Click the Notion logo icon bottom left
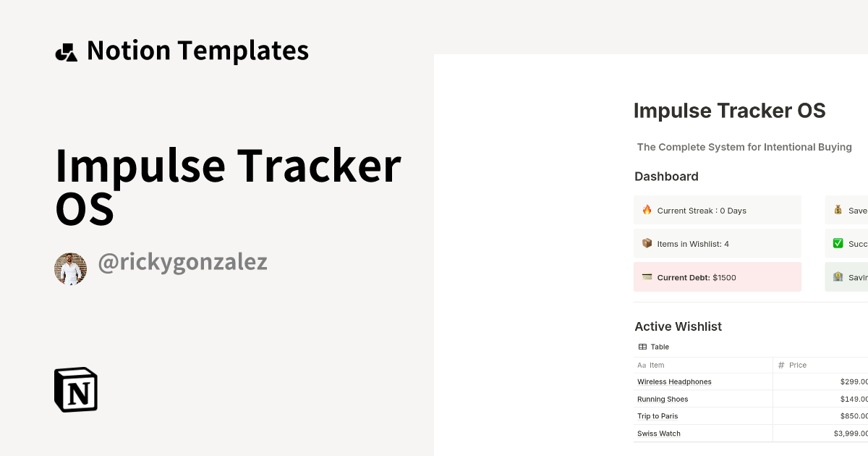Screen dimensions: 868x456 coord(75,389)
